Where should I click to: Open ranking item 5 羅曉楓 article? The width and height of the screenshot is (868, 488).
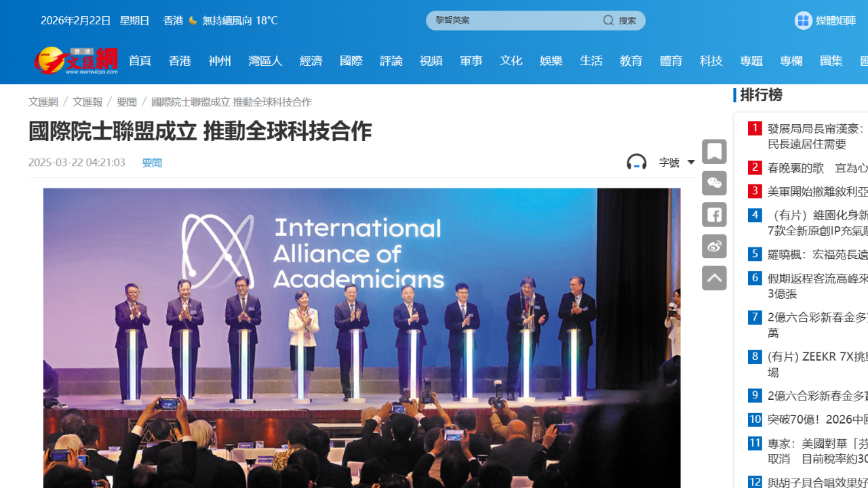(817, 254)
